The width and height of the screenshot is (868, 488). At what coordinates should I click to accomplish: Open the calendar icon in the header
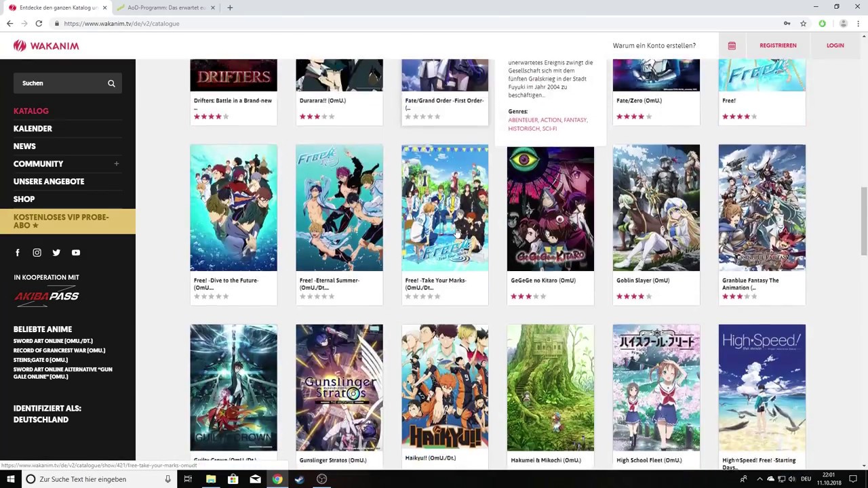732,45
